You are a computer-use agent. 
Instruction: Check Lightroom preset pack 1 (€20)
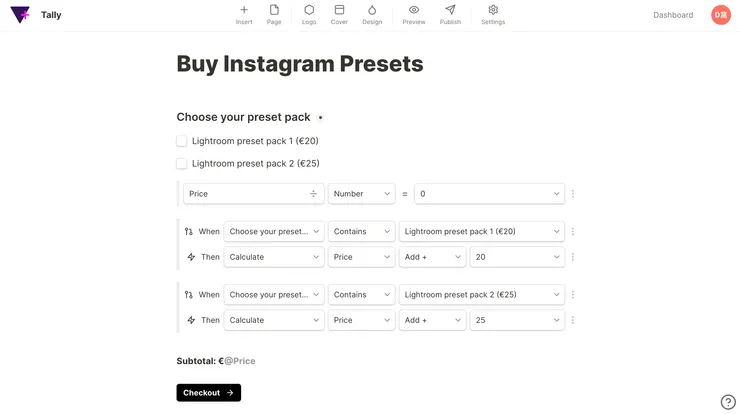(x=182, y=141)
